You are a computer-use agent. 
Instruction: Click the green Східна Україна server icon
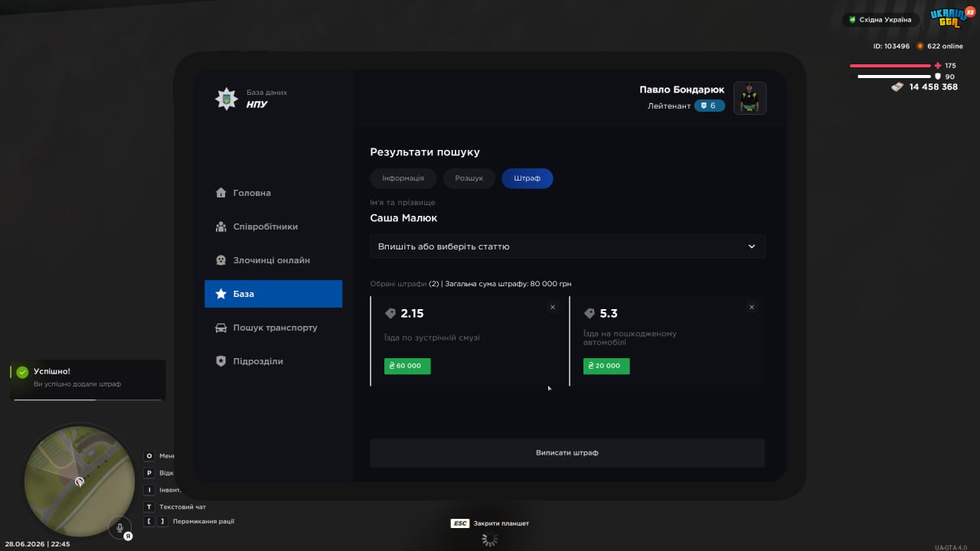853,20
